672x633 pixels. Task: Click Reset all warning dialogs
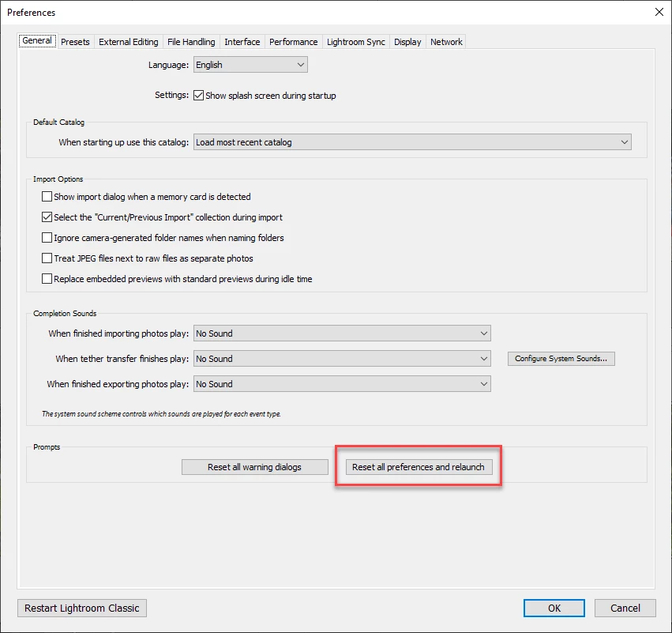[254, 467]
